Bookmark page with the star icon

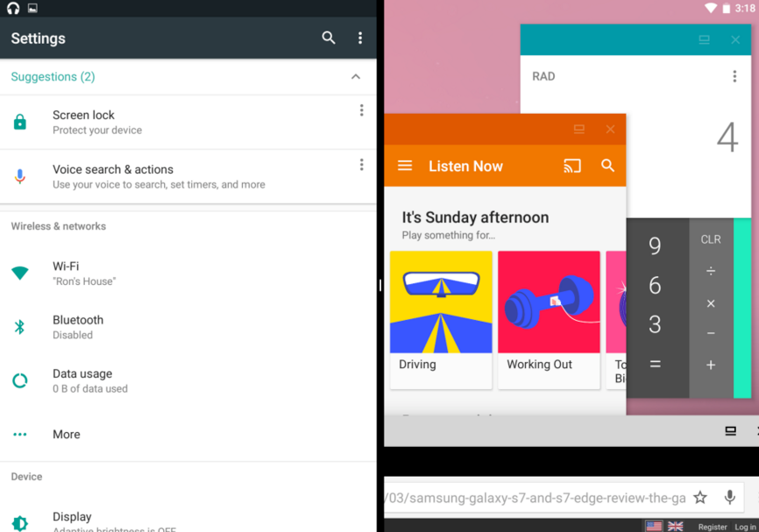[x=700, y=497]
